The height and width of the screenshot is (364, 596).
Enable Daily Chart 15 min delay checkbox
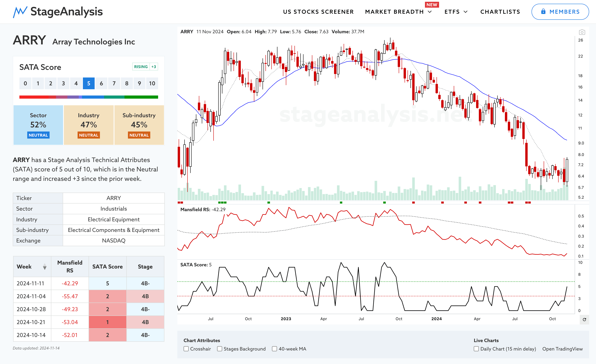point(476,349)
